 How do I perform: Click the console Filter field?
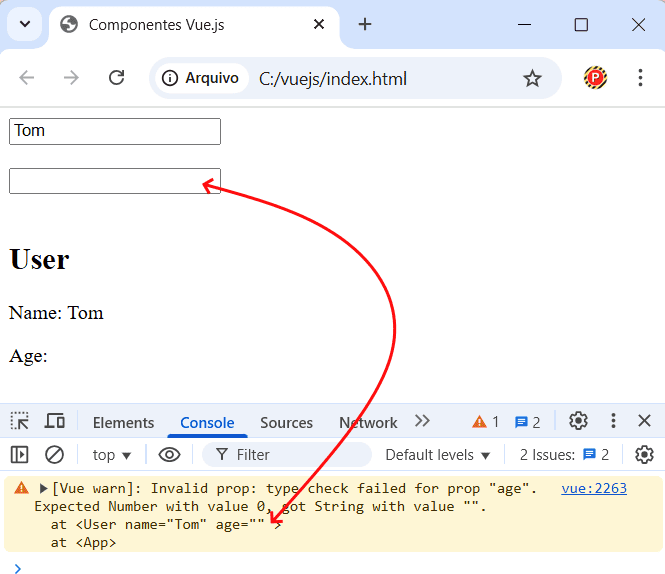[287, 455]
